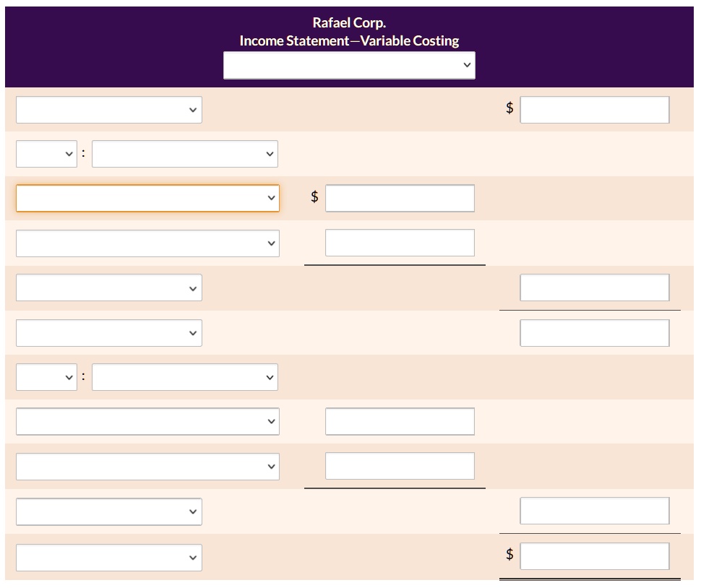
Task: Click the second middle-column amount field from the top
Action: [x=400, y=243]
